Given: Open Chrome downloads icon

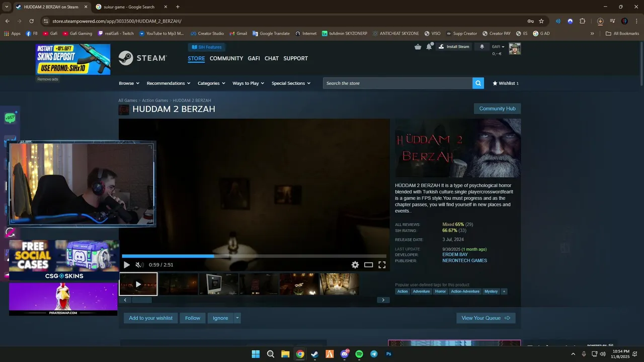Looking at the screenshot, I should (x=600, y=21).
